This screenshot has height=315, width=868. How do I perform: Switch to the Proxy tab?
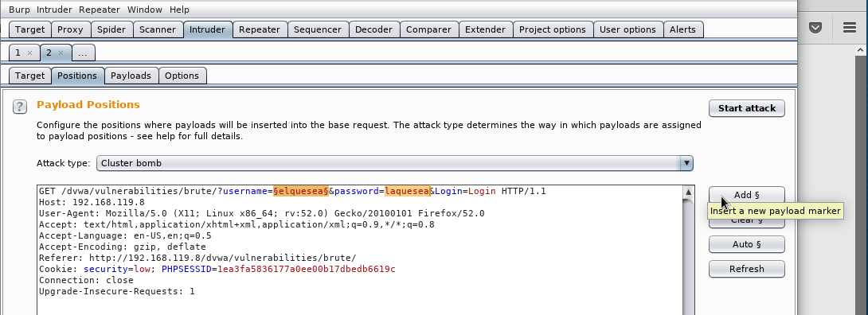[x=70, y=29]
